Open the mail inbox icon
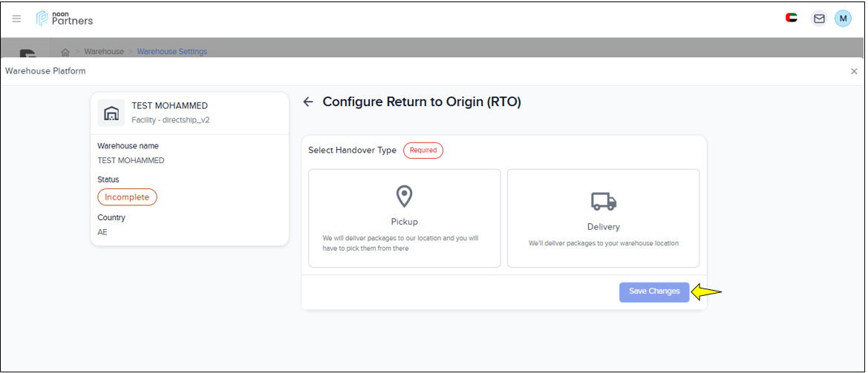This screenshot has height=373, width=868. [x=819, y=19]
